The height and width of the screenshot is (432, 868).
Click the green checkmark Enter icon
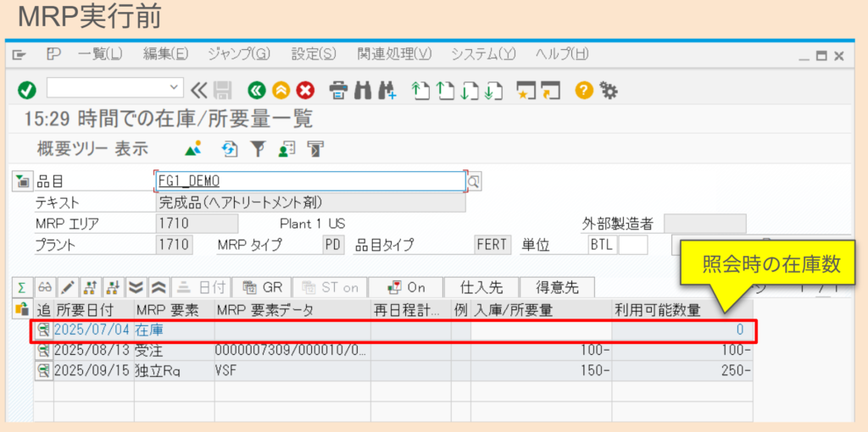tap(26, 90)
